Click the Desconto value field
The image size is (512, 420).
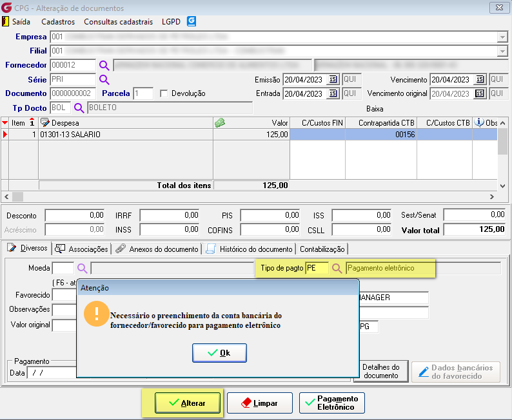point(75,215)
